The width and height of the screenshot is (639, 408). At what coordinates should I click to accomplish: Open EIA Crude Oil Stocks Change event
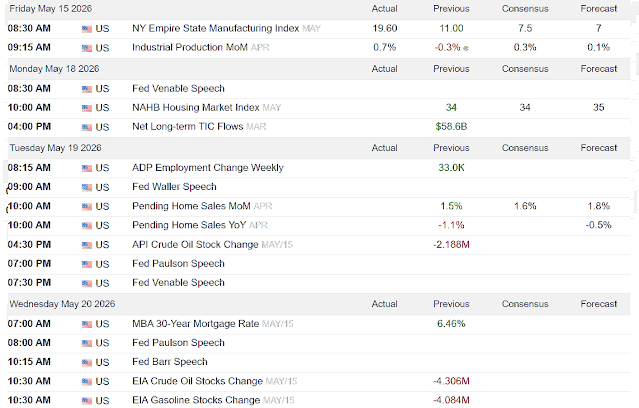coord(197,381)
